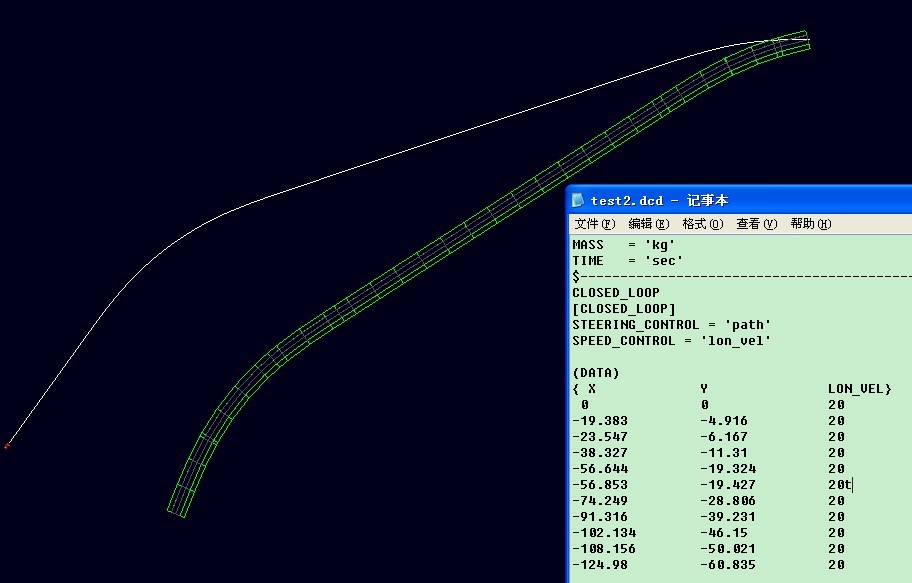The height and width of the screenshot is (583, 912).
Task: Click the SPEED_CONTROL = 'lon_vel' line
Action: (x=671, y=341)
